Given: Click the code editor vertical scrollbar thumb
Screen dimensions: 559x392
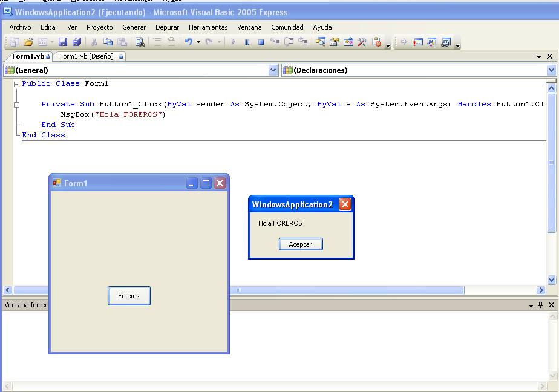Looking at the screenshot, I should click(x=551, y=162).
